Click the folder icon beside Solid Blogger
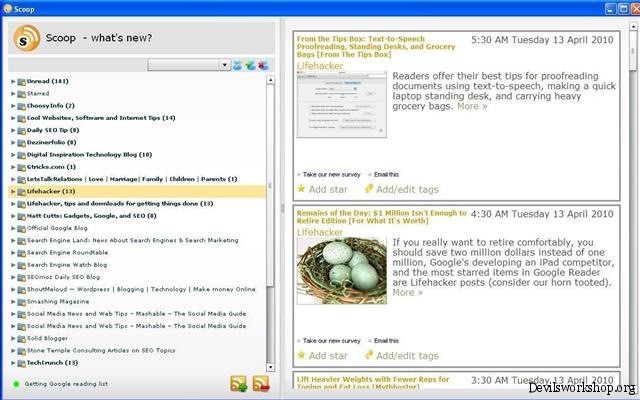640x400 pixels. pyautogui.click(x=22, y=339)
